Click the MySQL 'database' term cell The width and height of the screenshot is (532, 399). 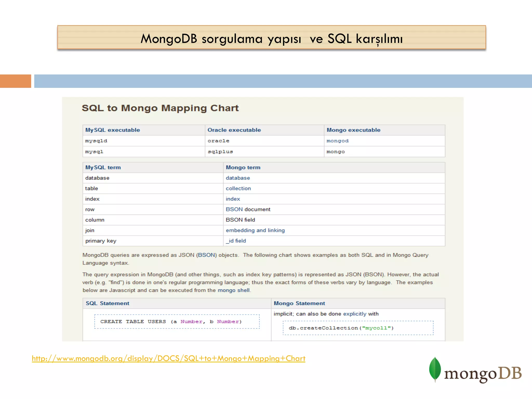click(153, 178)
